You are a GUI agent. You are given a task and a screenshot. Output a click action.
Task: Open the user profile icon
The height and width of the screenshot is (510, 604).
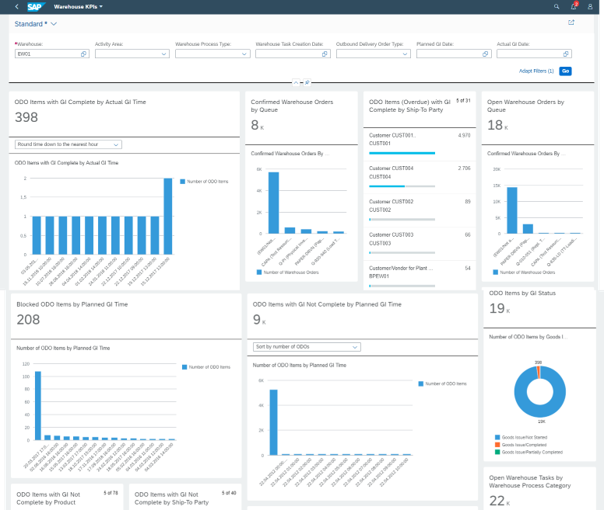(x=590, y=7)
